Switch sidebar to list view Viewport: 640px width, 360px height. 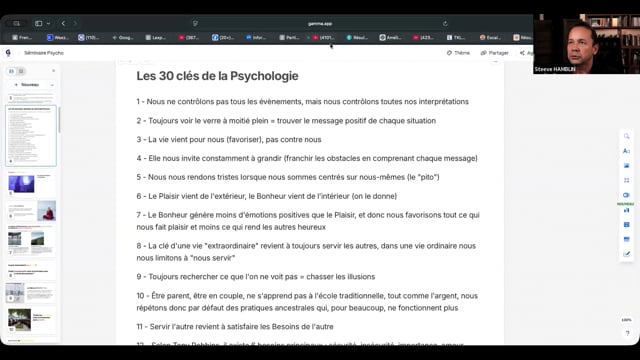pyautogui.click(x=21, y=71)
